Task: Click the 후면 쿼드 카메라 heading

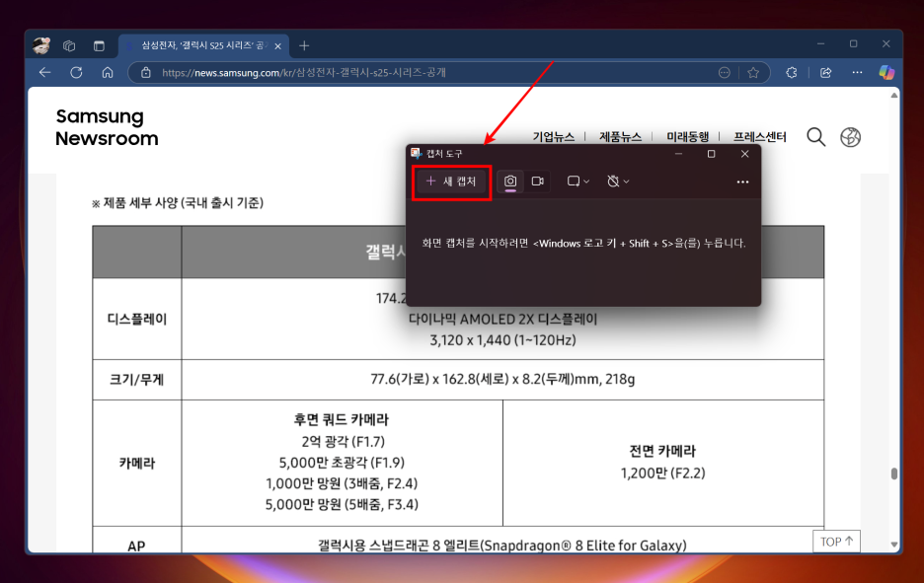Action: click(x=342, y=420)
